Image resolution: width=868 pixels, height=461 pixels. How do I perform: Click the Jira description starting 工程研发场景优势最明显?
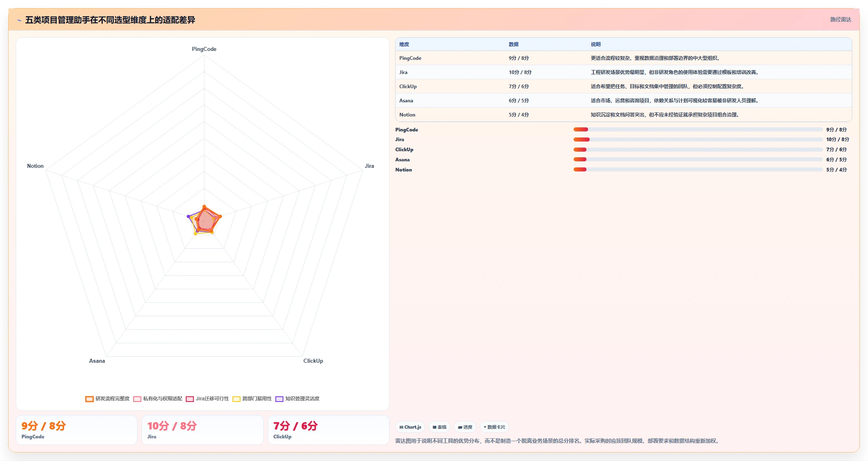675,72
